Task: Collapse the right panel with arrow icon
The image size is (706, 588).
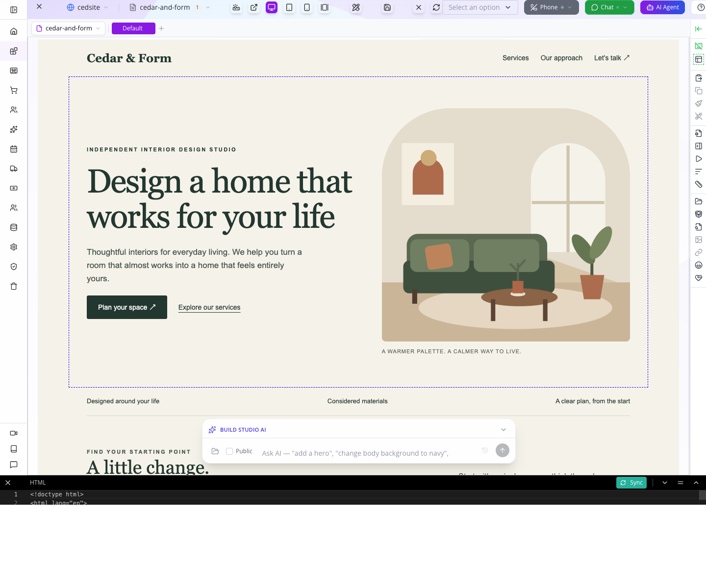Action: coord(699,29)
